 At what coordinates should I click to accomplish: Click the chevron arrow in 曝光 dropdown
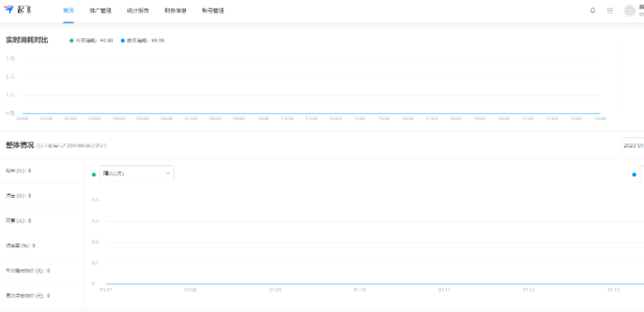[x=167, y=173]
